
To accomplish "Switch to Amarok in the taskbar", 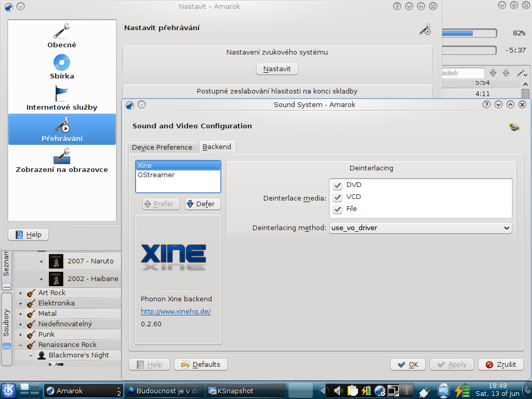I will pyautogui.click(x=84, y=391).
